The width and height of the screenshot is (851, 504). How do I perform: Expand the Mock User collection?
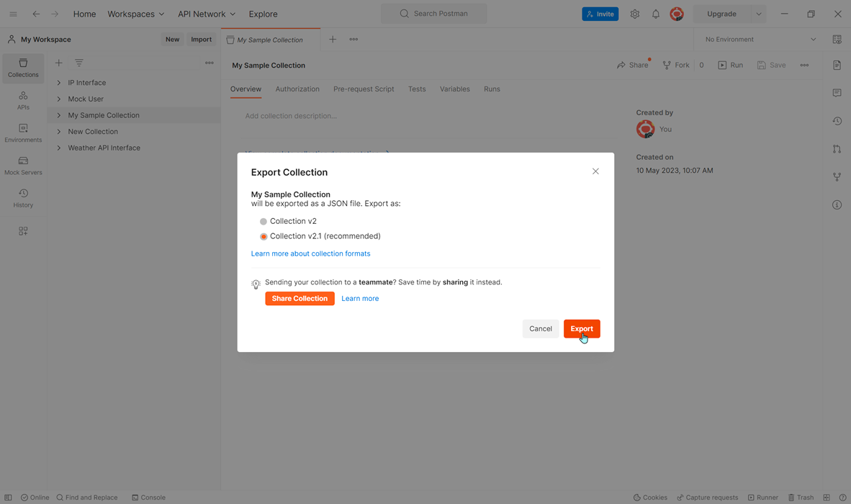pyautogui.click(x=58, y=99)
